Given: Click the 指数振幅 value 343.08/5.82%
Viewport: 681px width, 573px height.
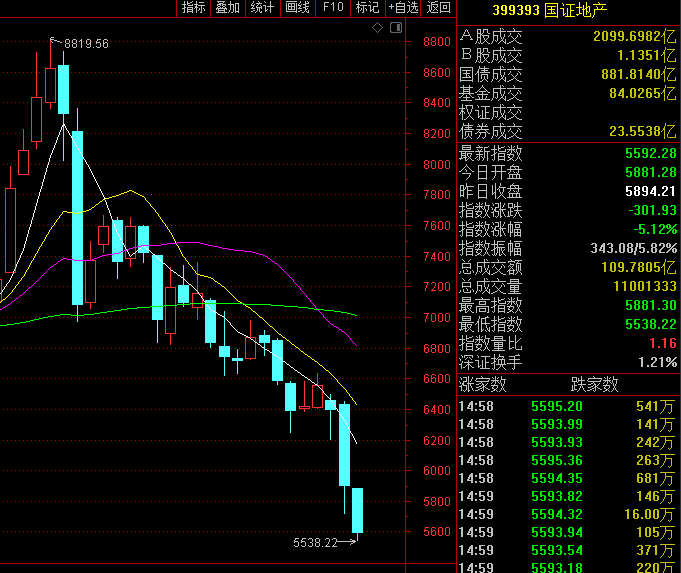Looking at the screenshot, I should coord(634,248).
